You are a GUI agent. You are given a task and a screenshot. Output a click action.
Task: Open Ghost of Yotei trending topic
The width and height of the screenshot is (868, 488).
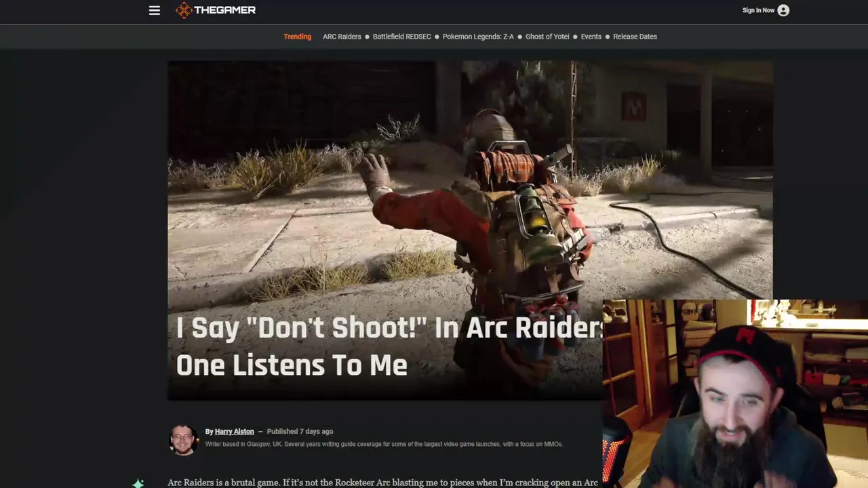(x=547, y=37)
